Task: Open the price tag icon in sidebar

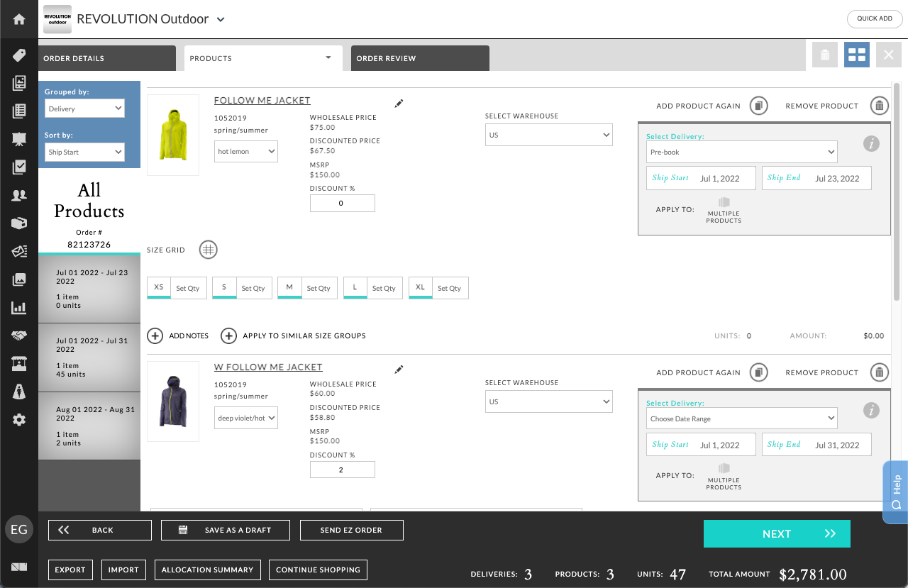Action: [19, 56]
